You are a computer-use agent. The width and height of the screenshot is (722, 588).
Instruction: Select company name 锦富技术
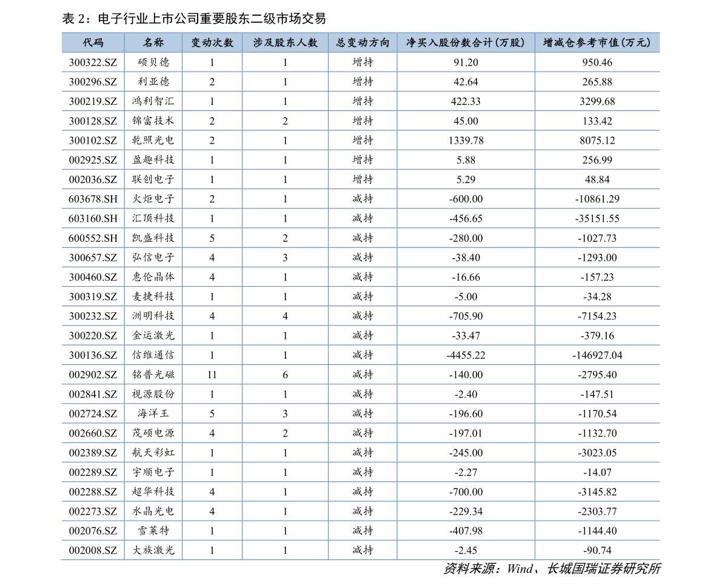[153, 121]
